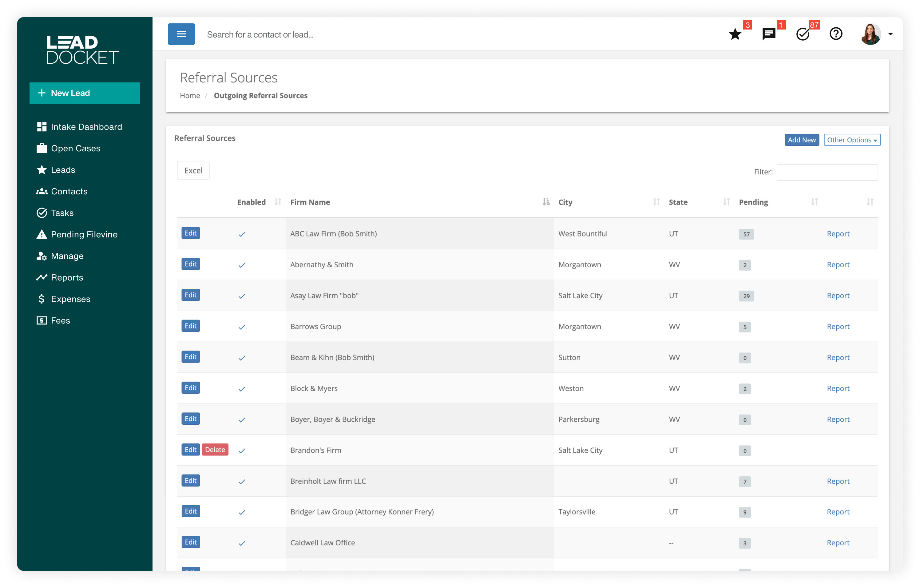Toggle enabled status for Brandon's Firm

coord(241,451)
